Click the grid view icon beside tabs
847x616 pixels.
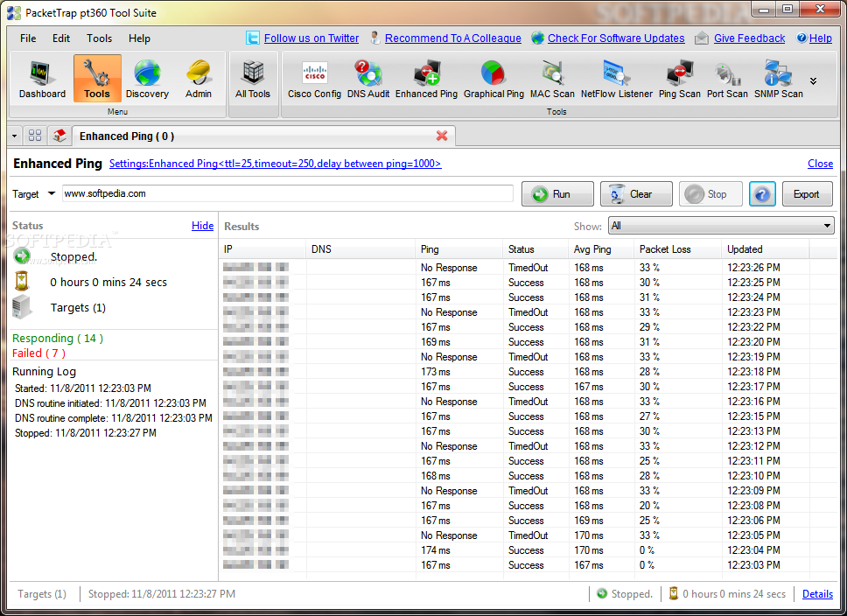35,136
